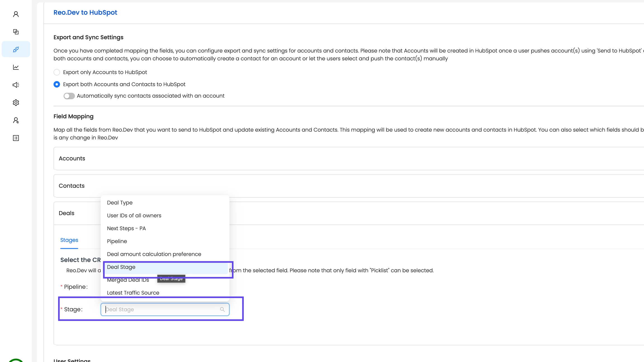This screenshot has width=644, height=362.
Task: Open the list report sidebar icon
Action: click(16, 138)
